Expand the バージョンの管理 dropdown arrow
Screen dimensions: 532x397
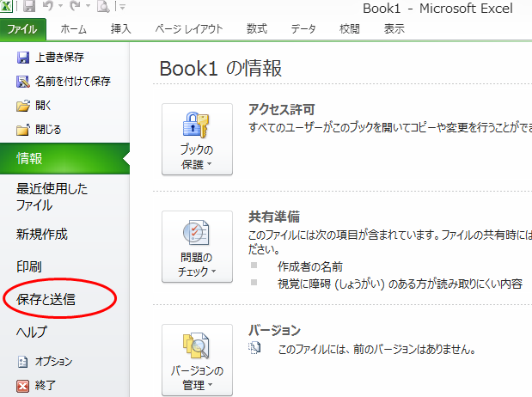[210, 384]
